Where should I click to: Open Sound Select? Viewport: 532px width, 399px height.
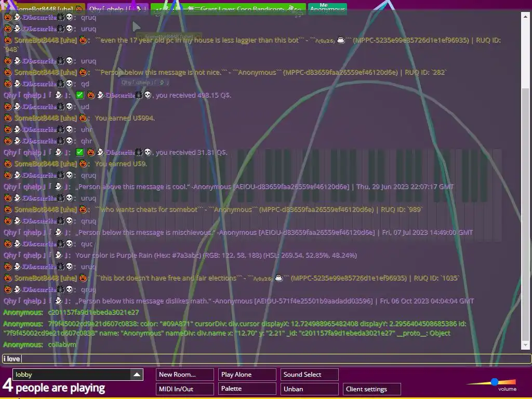pos(310,375)
